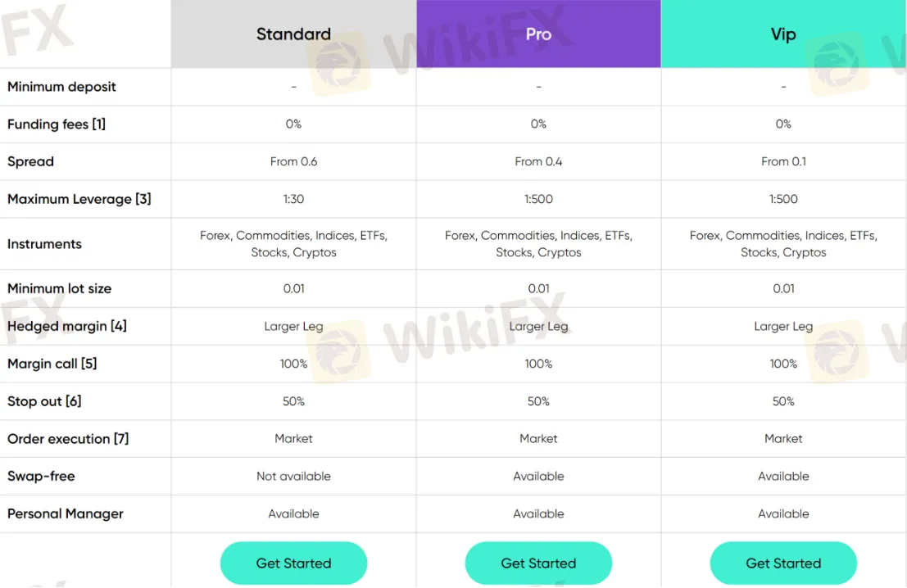Image resolution: width=907 pixels, height=588 pixels.
Task: Open the Hedged margin [4] footnote label
Action: 67,326
